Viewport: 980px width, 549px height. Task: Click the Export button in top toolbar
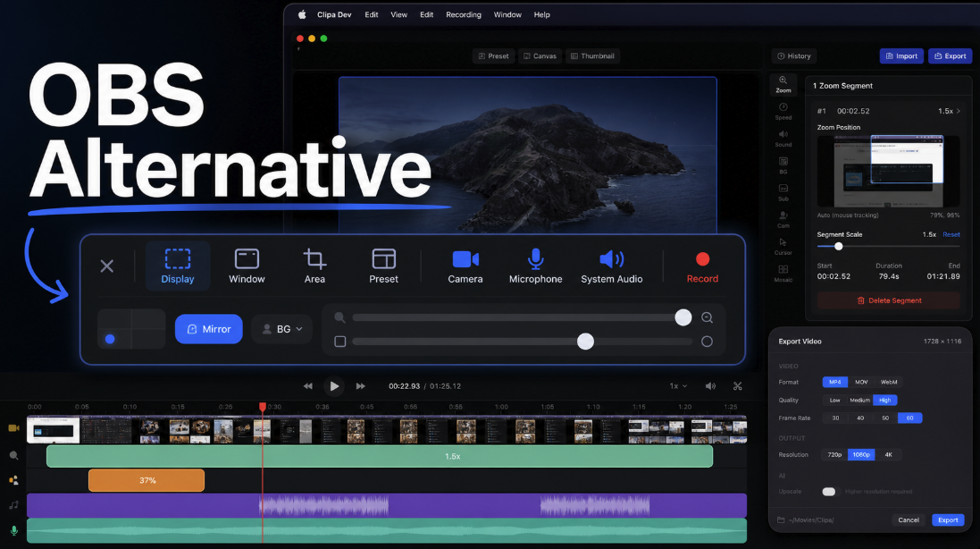click(950, 56)
